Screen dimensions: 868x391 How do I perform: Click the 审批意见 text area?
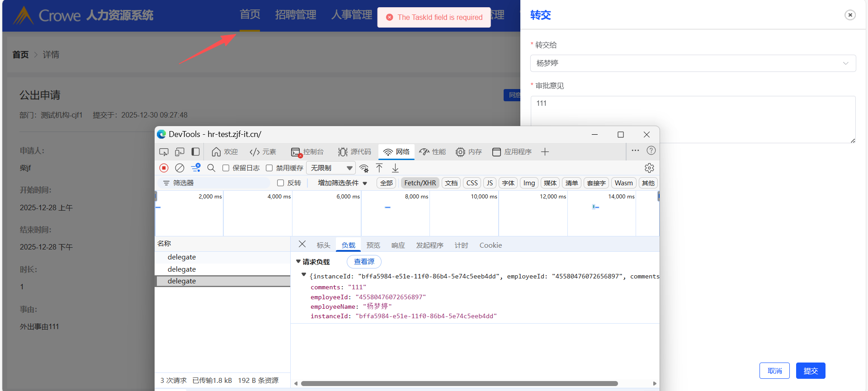[x=693, y=119]
